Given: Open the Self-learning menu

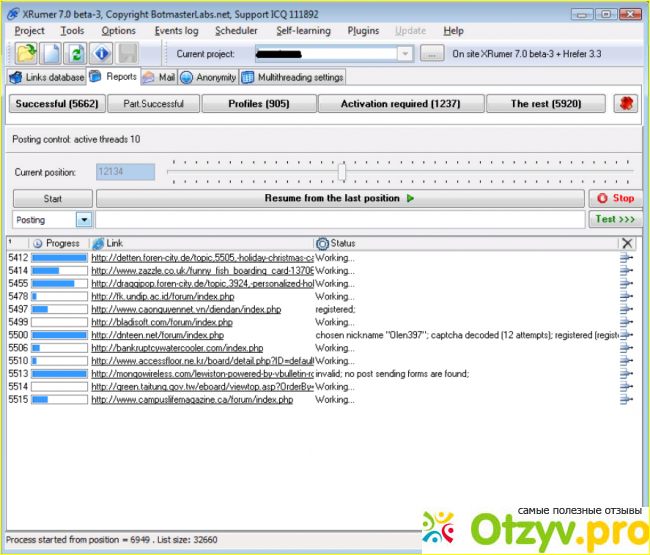Looking at the screenshot, I should (303, 31).
